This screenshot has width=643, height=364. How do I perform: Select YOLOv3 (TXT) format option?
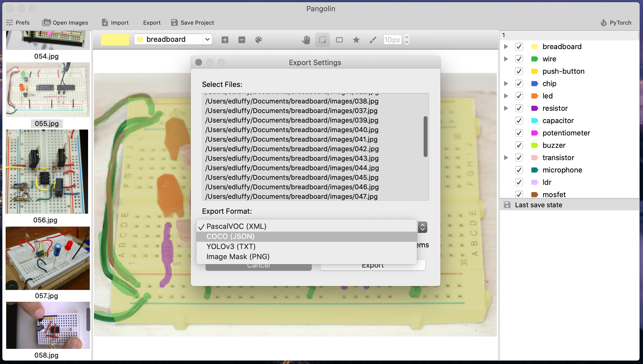coord(231,246)
